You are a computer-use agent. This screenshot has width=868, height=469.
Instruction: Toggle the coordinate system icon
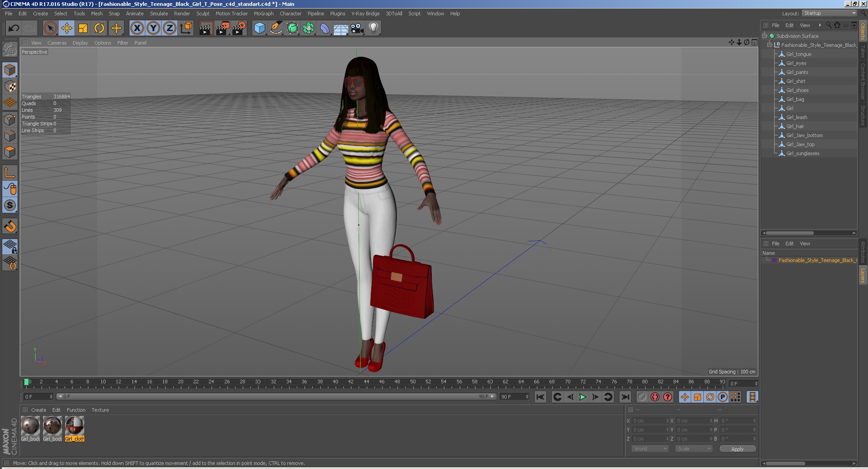tap(186, 28)
